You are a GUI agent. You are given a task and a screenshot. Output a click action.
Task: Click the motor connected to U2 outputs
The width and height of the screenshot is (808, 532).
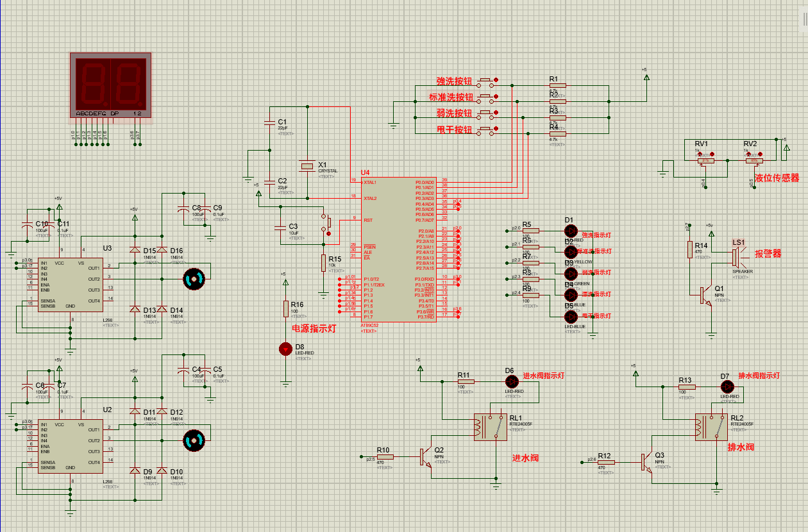[194, 440]
